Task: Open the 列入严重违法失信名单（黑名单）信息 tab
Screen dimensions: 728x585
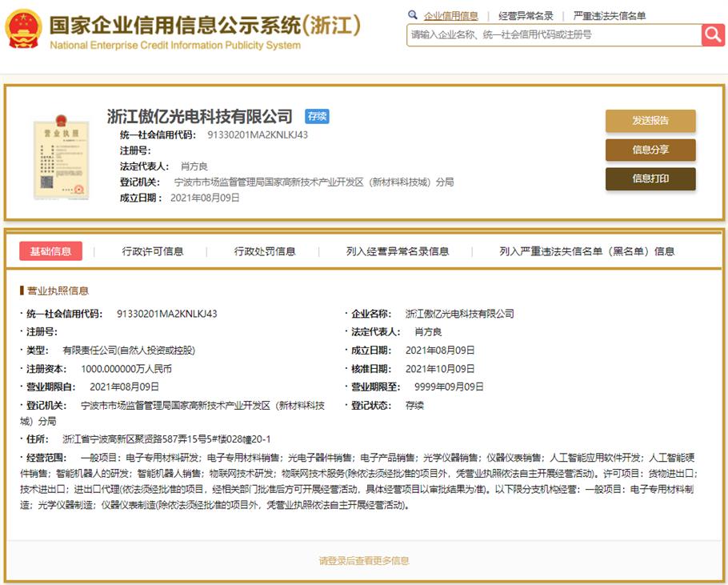Action: tap(587, 251)
